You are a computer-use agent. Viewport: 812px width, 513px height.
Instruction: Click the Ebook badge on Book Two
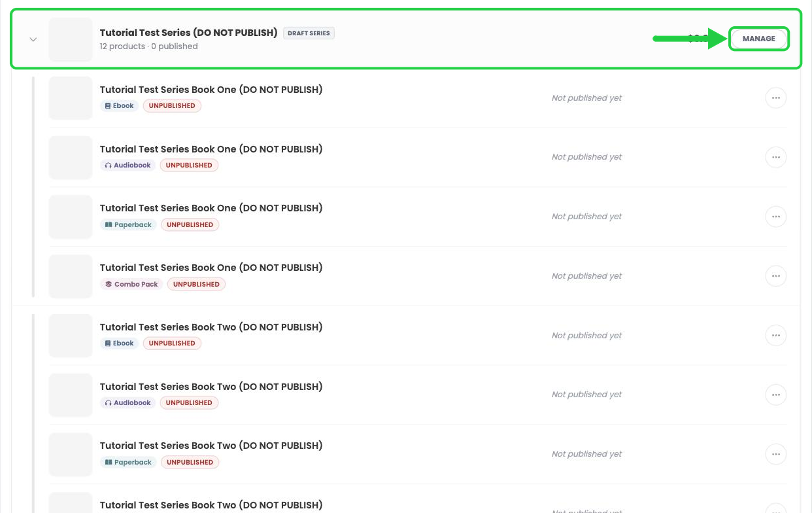pyautogui.click(x=119, y=344)
